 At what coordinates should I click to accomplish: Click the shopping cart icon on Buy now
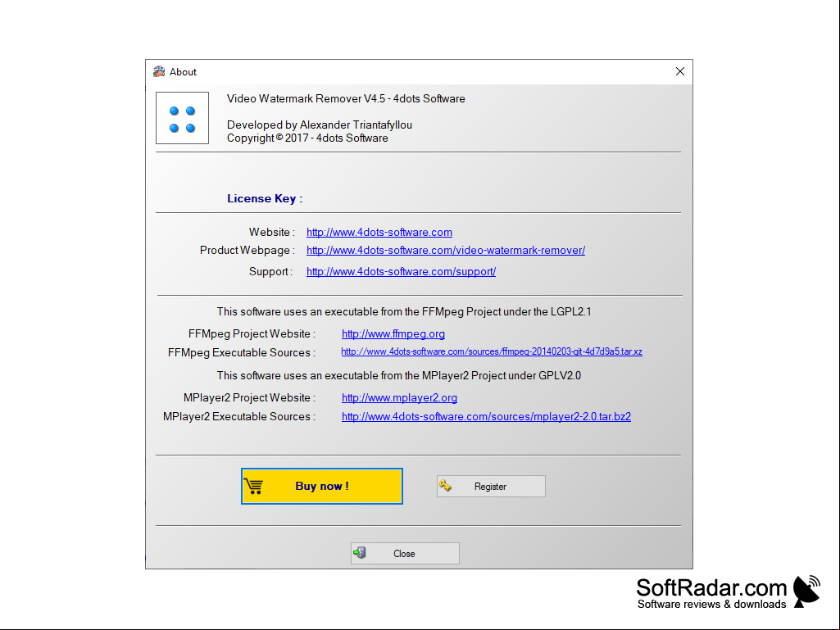point(253,486)
